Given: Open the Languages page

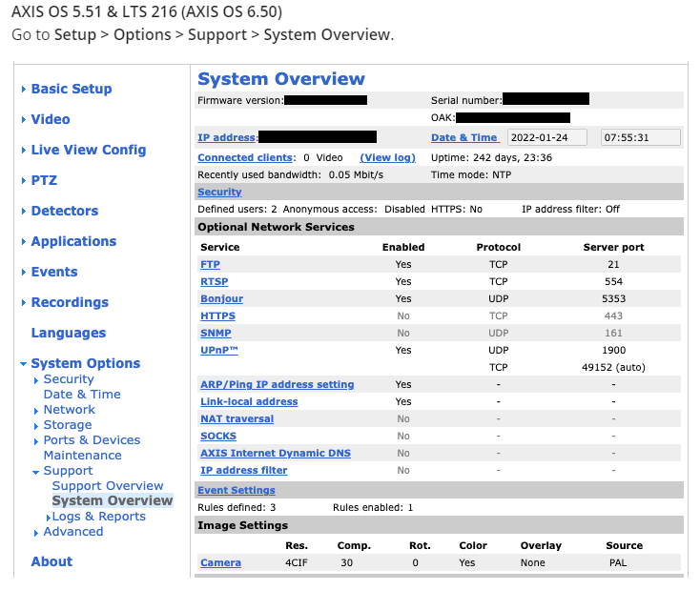Looking at the screenshot, I should [x=69, y=333].
